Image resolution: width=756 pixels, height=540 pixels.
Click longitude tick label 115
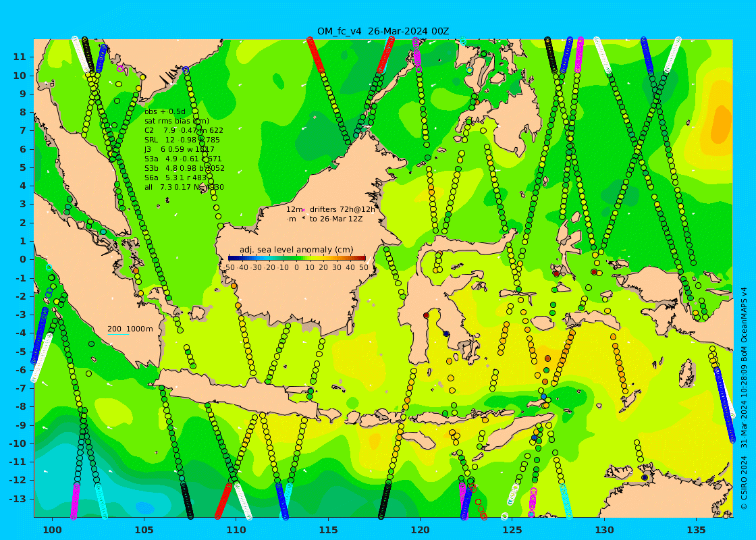click(328, 530)
